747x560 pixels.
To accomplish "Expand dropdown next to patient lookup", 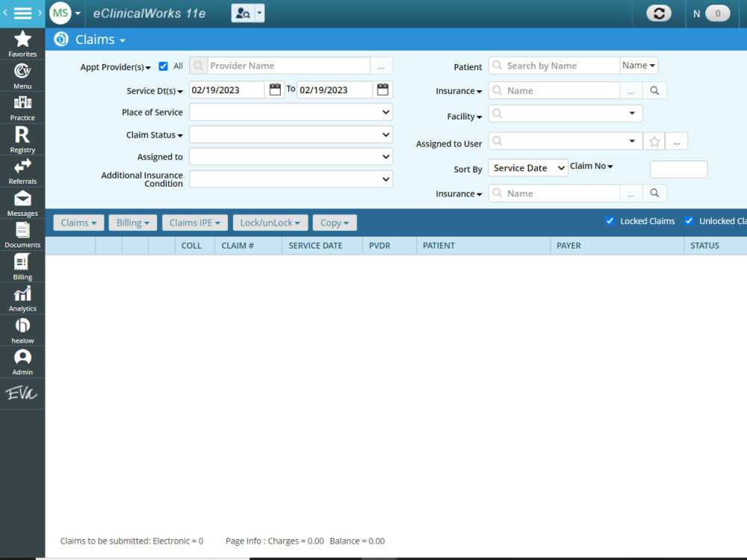I will tap(260, 13).
